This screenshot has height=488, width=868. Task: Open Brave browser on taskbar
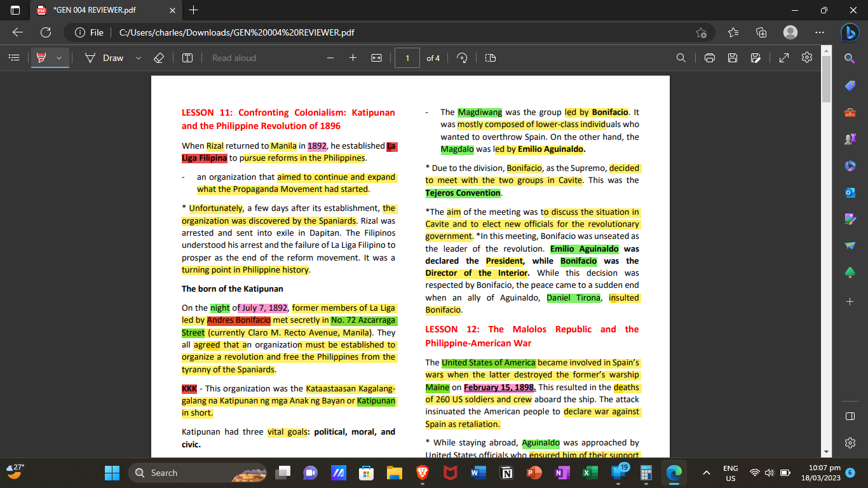pos(423,473)
